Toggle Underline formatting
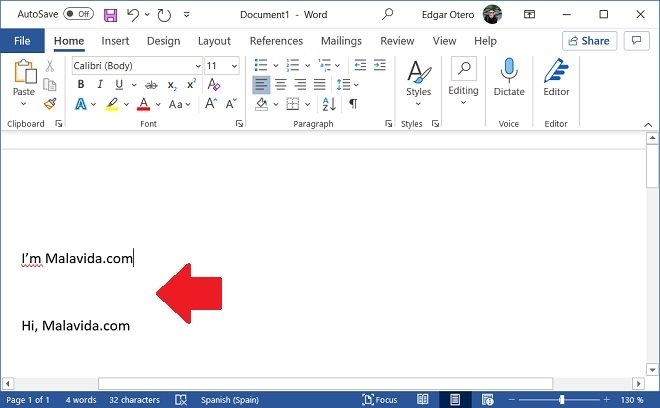 click(119, 85)
